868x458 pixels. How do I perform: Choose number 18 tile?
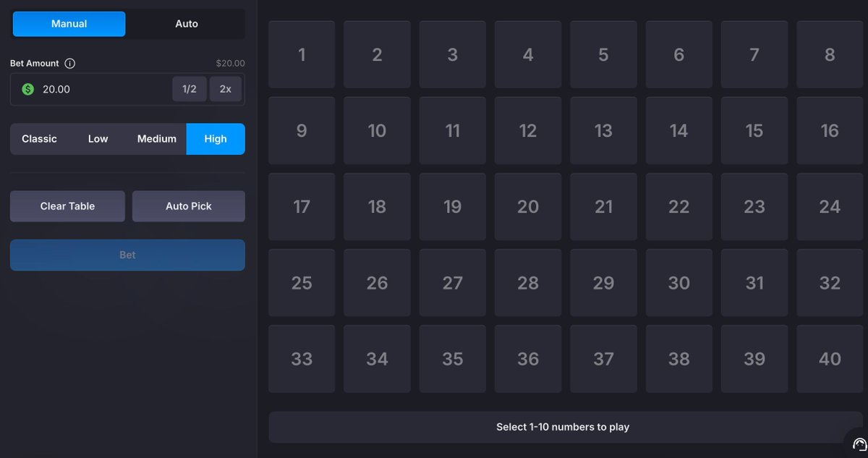click(377, 207)
